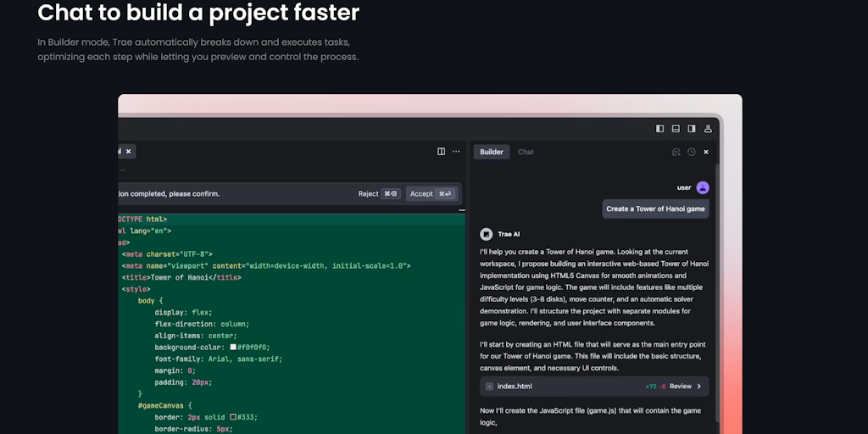Click the purple user avatar in chat
Screen dimensions: 868x434
pyautogui.click(x=703, y=187)
